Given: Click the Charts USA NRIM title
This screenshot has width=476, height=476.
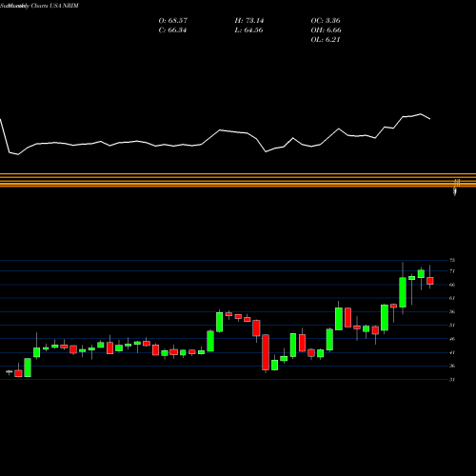Looking at the screenshot, I should pos(54,6).
